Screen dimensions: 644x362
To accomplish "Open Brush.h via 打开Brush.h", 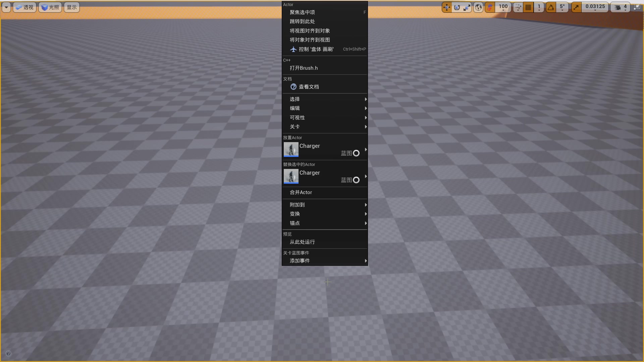I will coord(325,68).
